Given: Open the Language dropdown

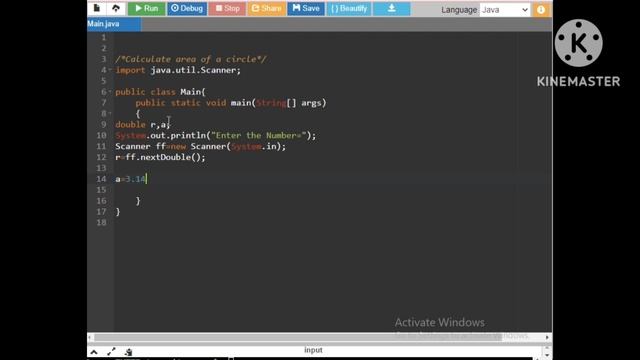Looking at the screenshot, I should (505, 10).
